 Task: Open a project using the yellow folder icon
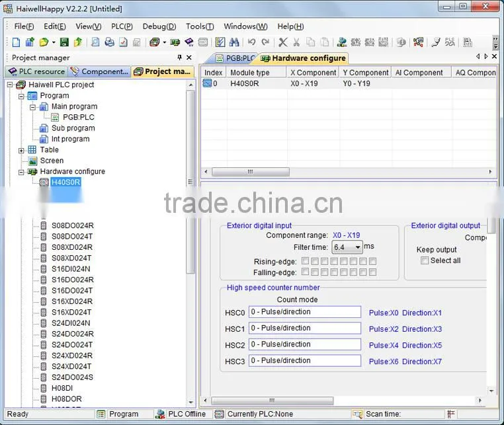click(44, 42)
